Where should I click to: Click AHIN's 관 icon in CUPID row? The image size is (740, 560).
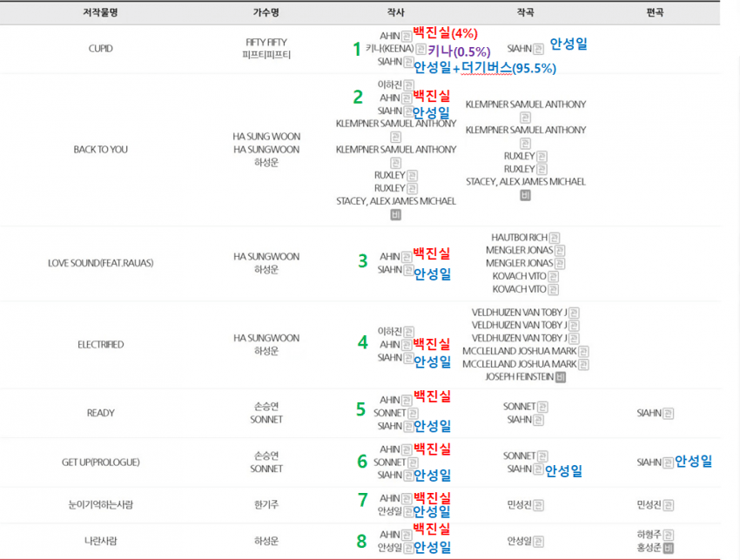(407, 36)
